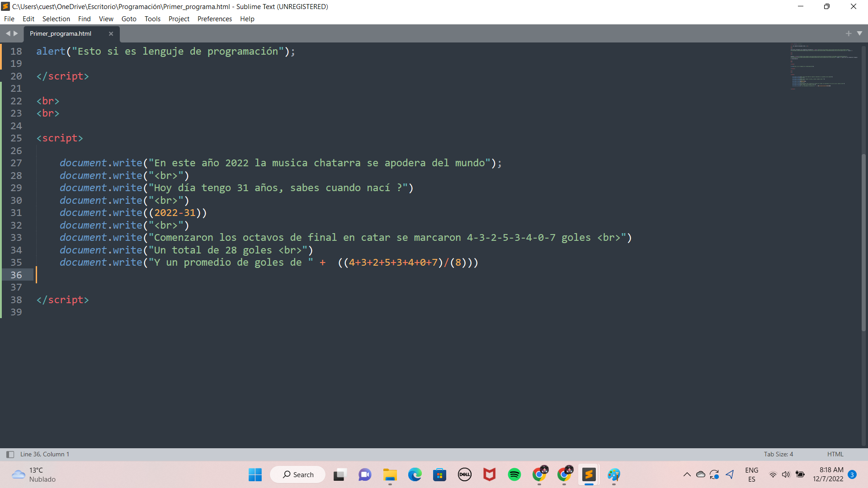Click the new tab plus icon
The height and width of the screenshot is (488, 868).
tap(848, 33)
